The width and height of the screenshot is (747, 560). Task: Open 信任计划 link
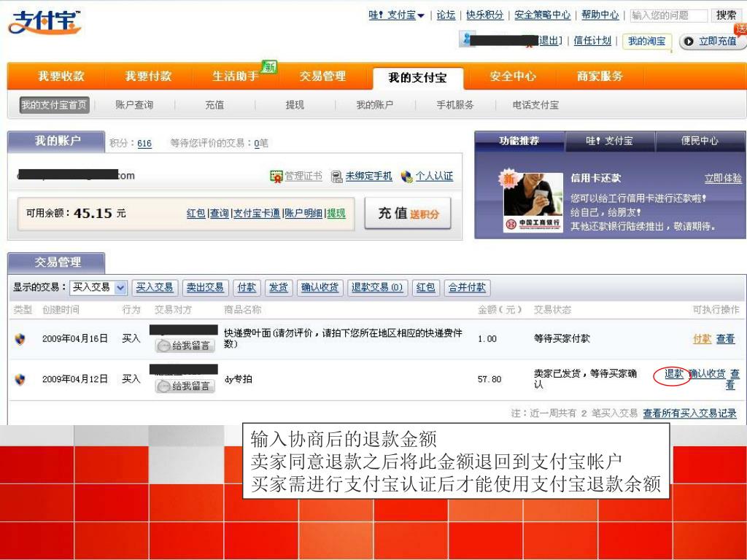[x=592, y=41]
